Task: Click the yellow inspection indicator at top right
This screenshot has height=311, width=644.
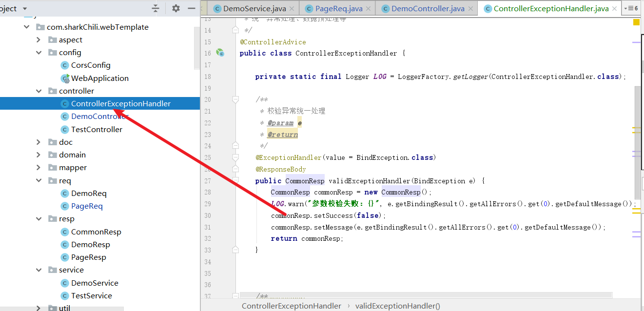Action: click(x=636, y=22)
